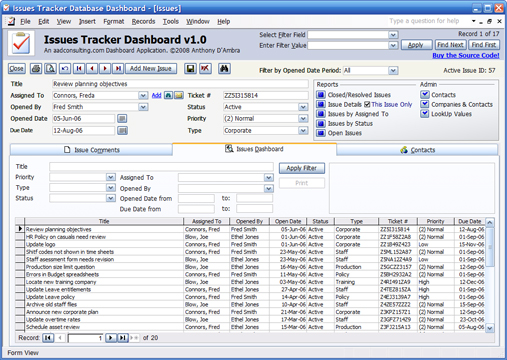This screenshot has height=360, width=507.
Task: Click the LookUp Values checkmark icon
Action: [x=424, y=114]
